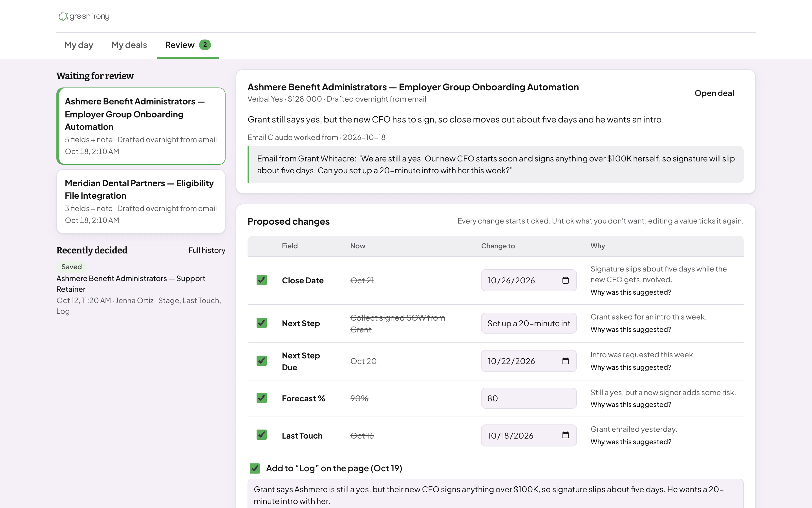Untick the Next Step change checkbox
This screenshot has width=812, height=508.
point(261,323)
